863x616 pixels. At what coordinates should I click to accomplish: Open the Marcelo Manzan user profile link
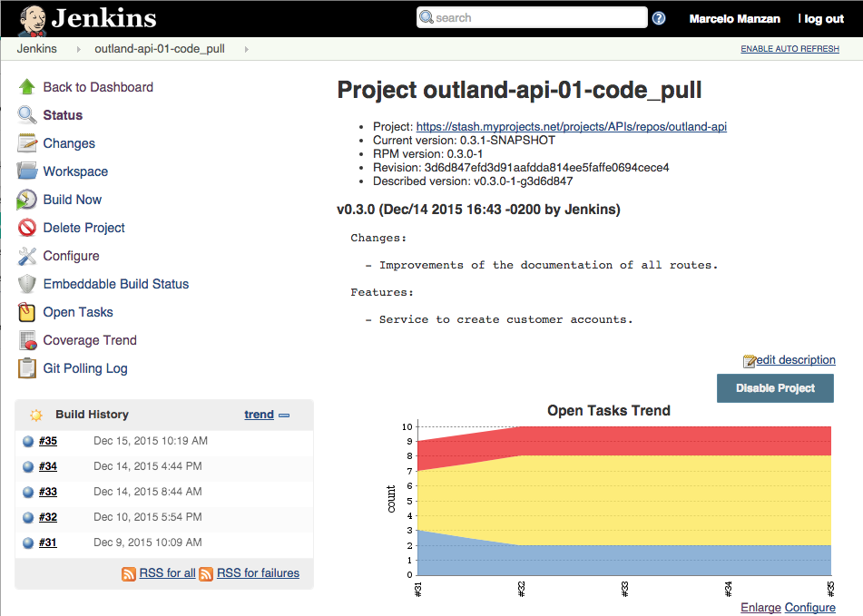(735, 19)
